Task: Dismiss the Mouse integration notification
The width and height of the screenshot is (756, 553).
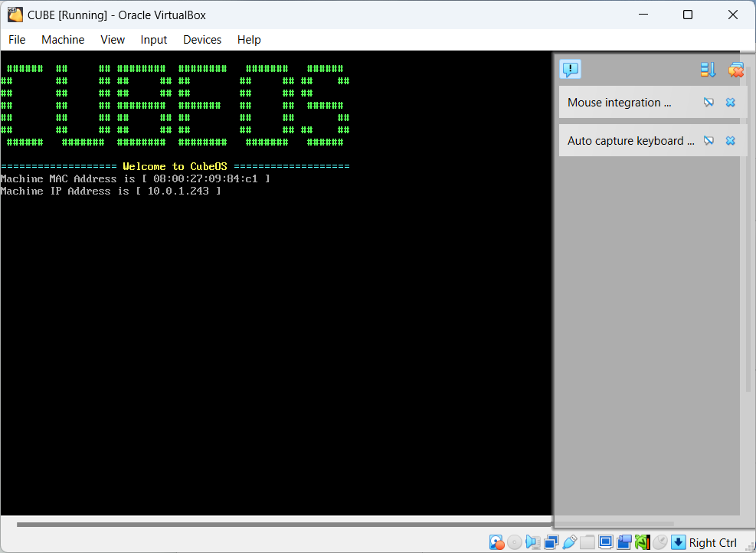Action: click(x=731, y=103)
